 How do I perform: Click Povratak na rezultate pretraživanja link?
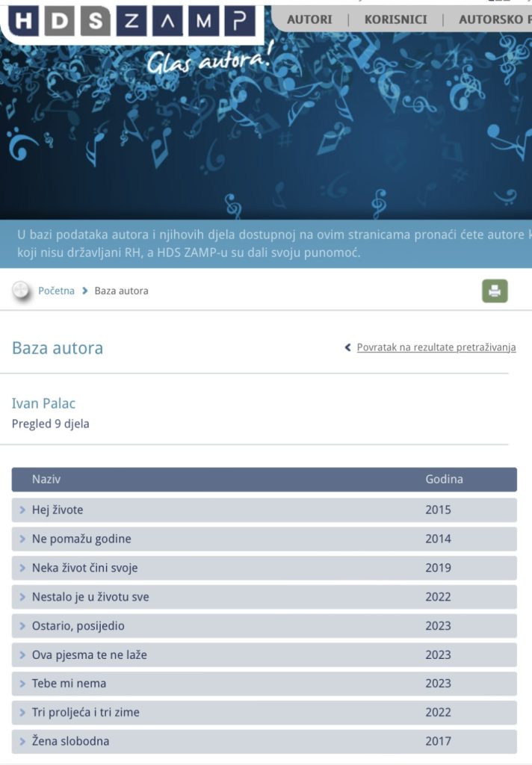pos(436,347)
